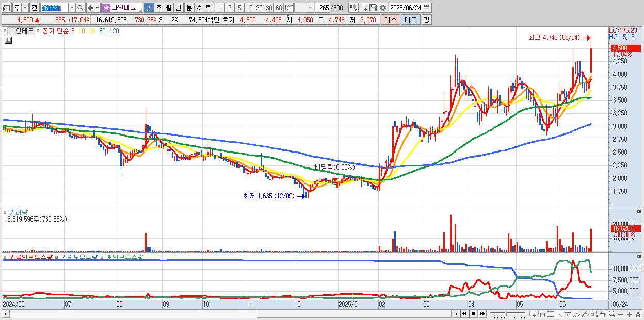
Task: Click the add candlestick chart icon
Action: pos(353,8)
